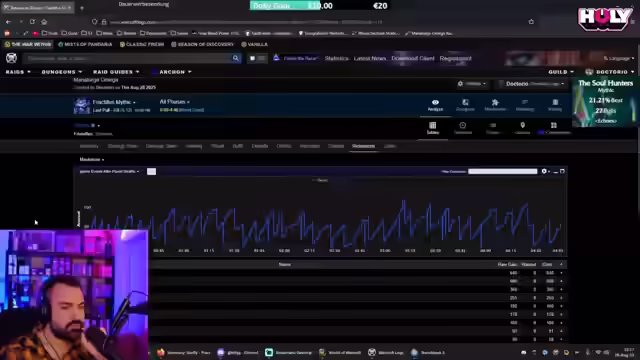Open chart settings gear icon
640x360 pixels.
pos(544,171)
